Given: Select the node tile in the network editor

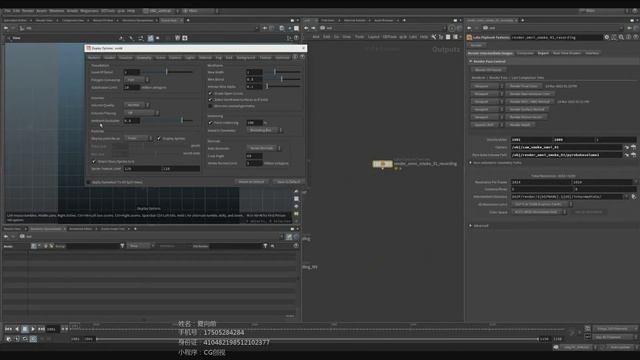Looking at the screenshot, I should point(382,164).
